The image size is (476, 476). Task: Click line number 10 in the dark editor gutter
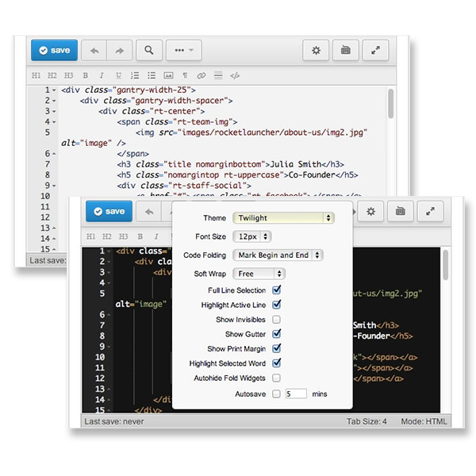coord(100,357)
